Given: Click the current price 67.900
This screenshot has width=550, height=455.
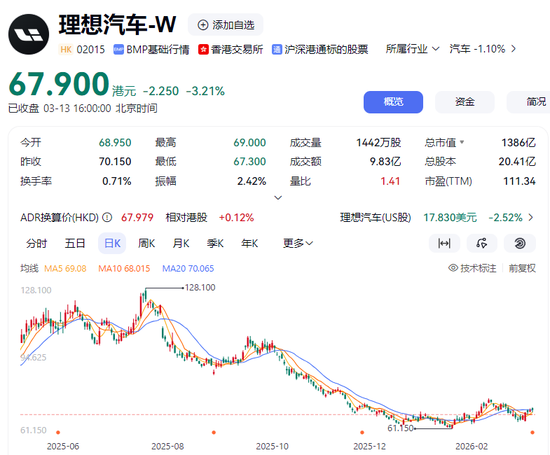Looking at the screenshot, I should click(x=59, y=84).
